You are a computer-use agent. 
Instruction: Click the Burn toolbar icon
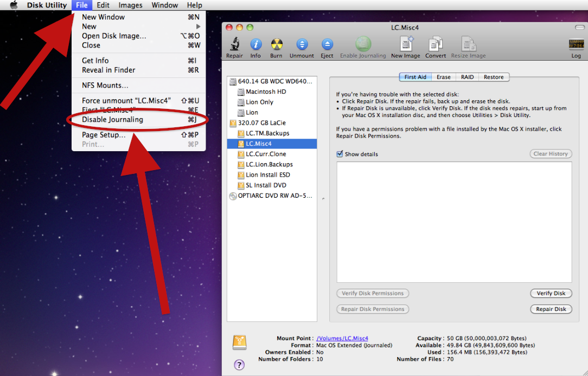277,44
